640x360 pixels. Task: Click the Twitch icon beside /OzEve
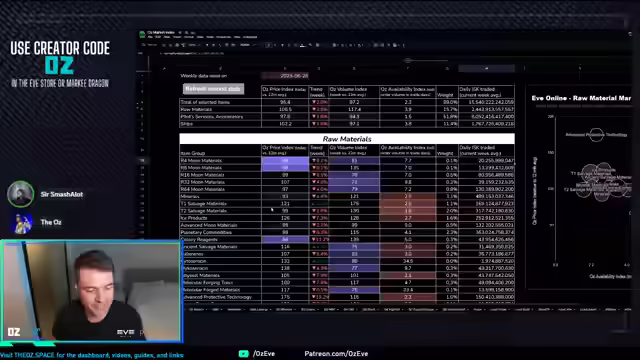tap(244, 353)
